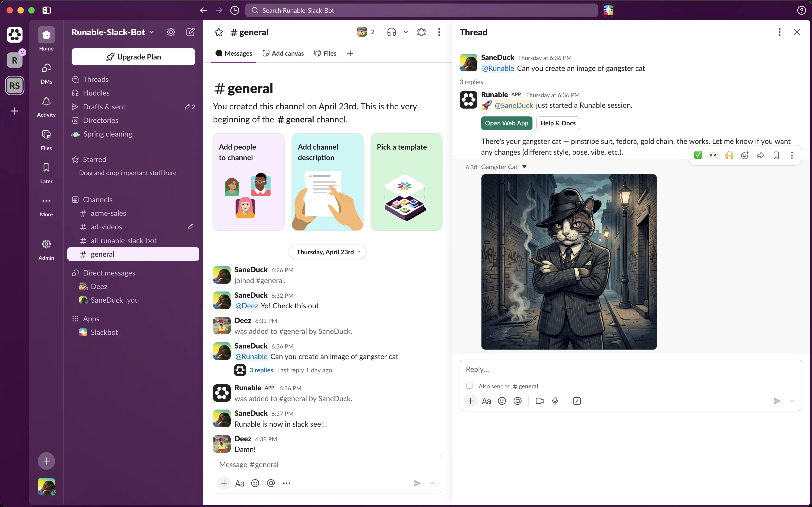
Task: Collapse the Gangster Cat image attachment
Action: [x=525, y=167]
